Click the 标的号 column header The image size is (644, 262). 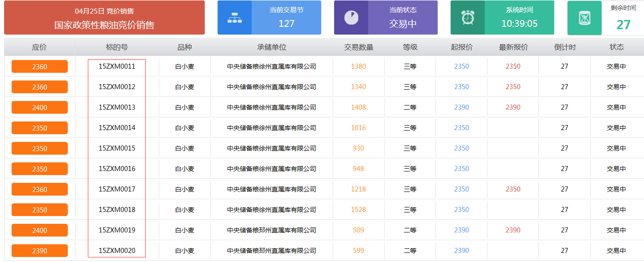tap(117, 47)
